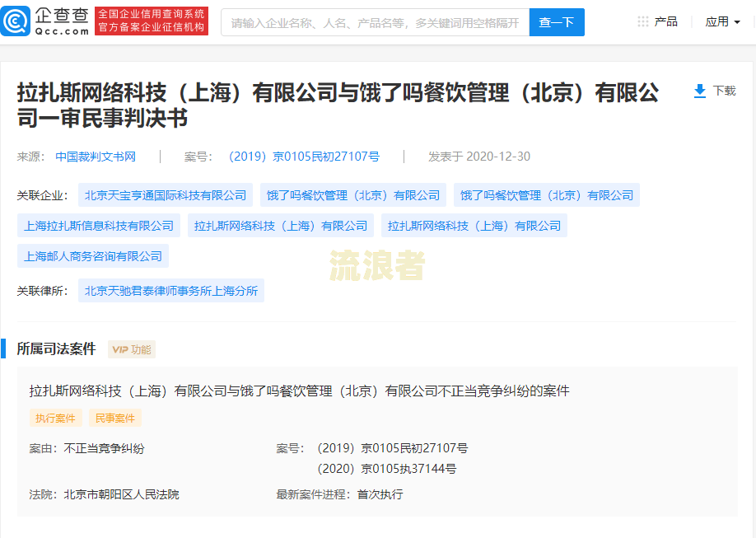
Task: Open 北京天宝亨通国际科技有限公司 company tag
Action: [x=166, y=195]
